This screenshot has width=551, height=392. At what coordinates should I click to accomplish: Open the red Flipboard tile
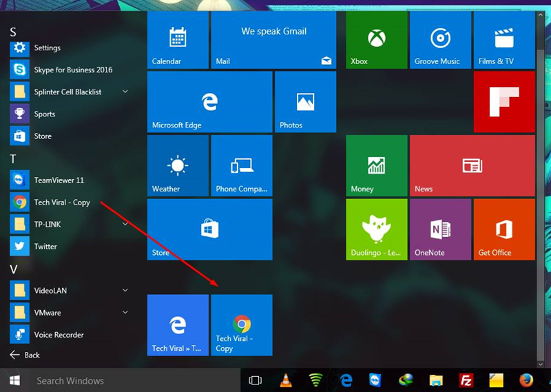point(504,102)
